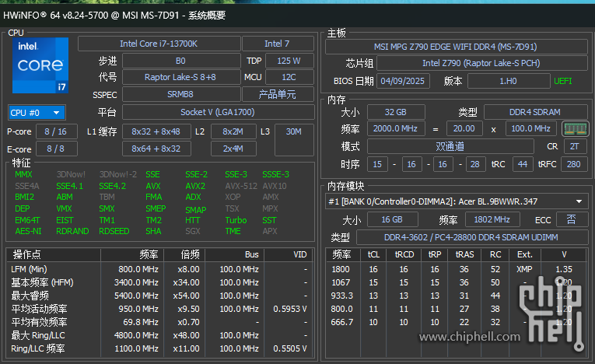
Task: Click the BIOS version 1.H0 field
Action: pyautogui.click(x=509, y=81)
